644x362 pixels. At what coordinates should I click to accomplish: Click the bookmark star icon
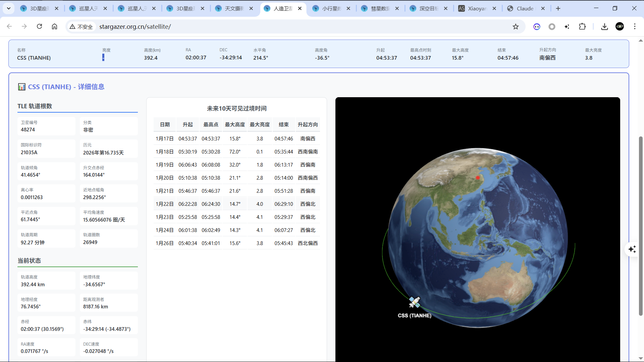[x=516, y=27]
